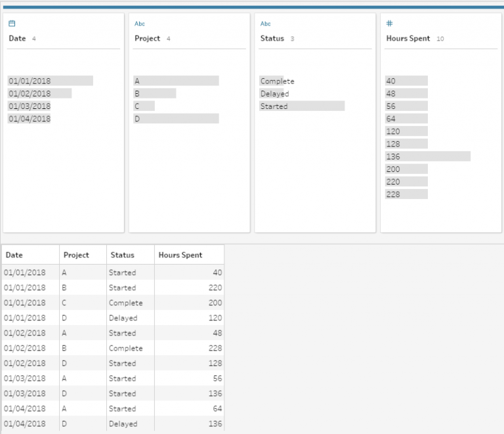Select the 01/03/2018 bar in Date card
The width and height of the screenshot is (504, 434).
[x=30, y=106]
